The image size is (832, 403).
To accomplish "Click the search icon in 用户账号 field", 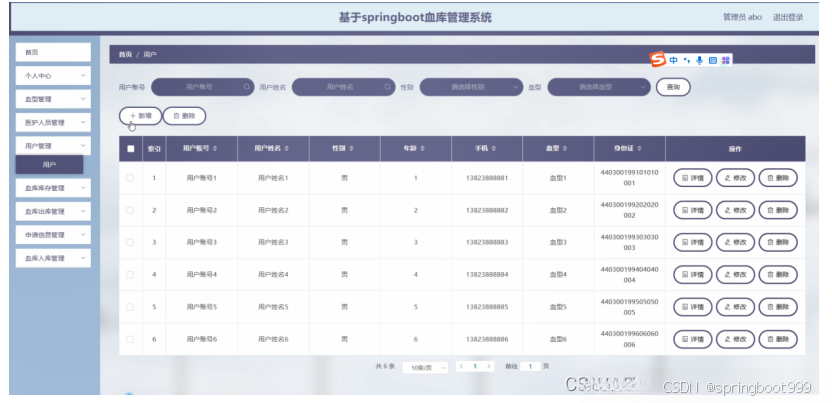I will pyautogui.click(x=247, y=87).
